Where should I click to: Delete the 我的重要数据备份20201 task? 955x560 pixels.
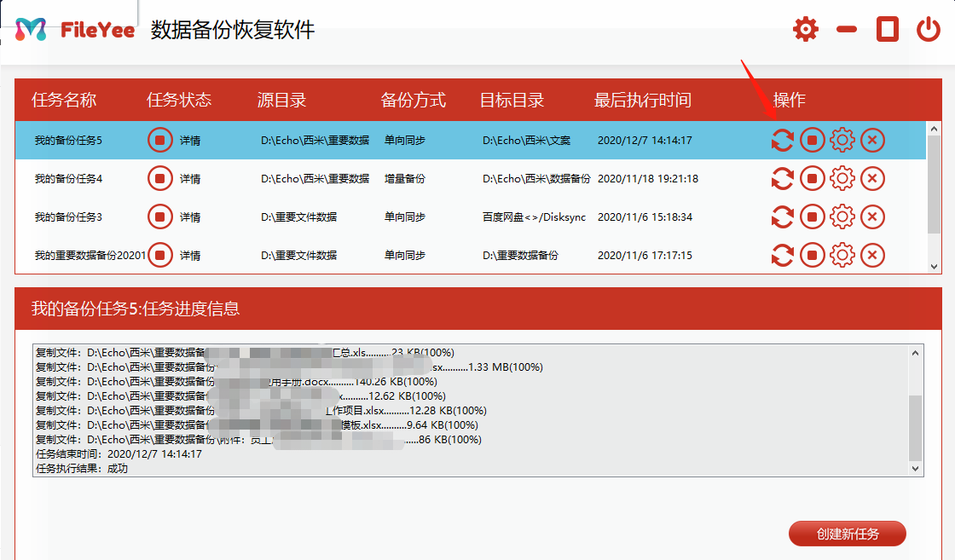[871, 255]
